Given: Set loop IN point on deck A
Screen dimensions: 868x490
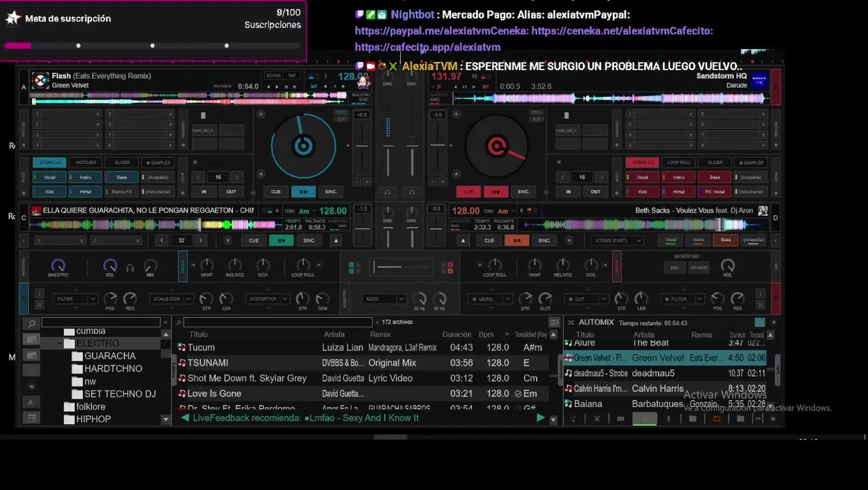Looking at the screenshot, I should [x=204, y=192].
